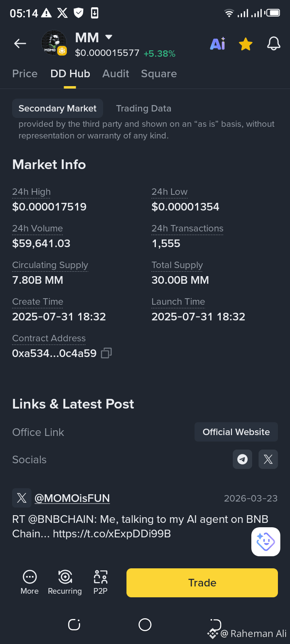Open P2P trading icon
Screen dimensions: 290x644
coord(100,582)
